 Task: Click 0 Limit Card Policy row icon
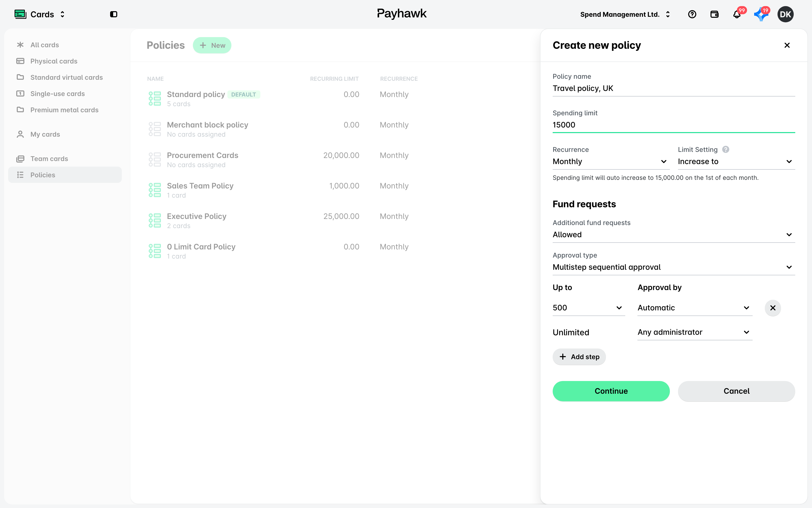point(155,251)
